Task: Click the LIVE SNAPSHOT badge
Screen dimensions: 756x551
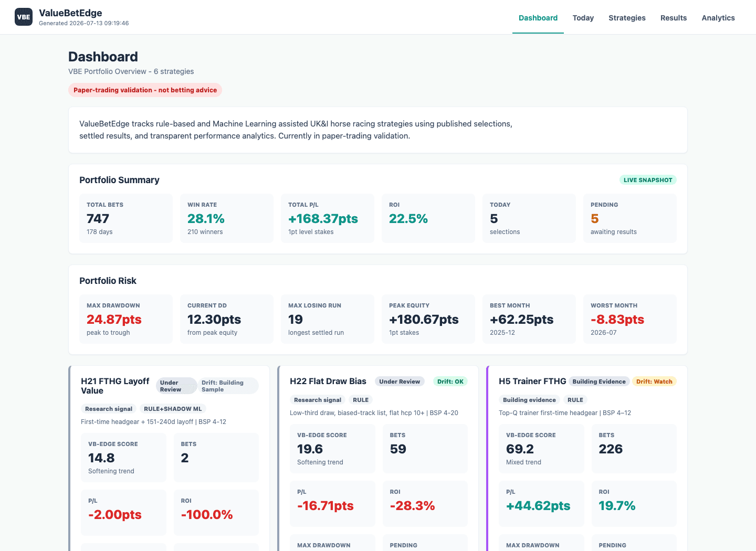Action: tap(648, 180)
